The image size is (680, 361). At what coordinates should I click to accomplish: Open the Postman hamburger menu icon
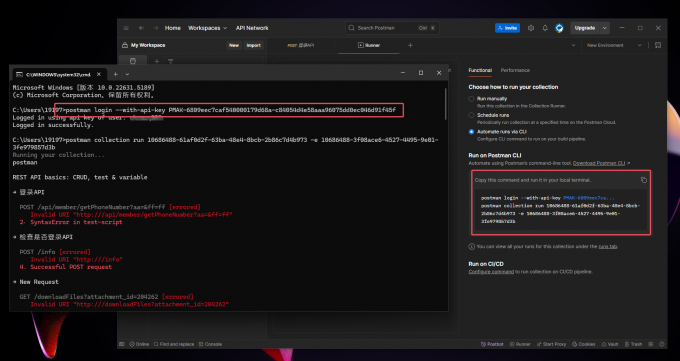point(126,28)
